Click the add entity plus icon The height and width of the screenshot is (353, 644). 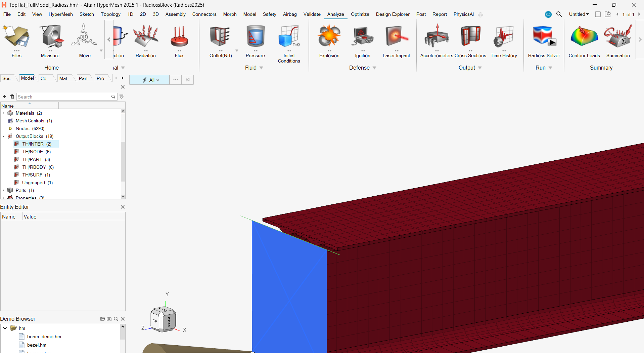point(4,96)
